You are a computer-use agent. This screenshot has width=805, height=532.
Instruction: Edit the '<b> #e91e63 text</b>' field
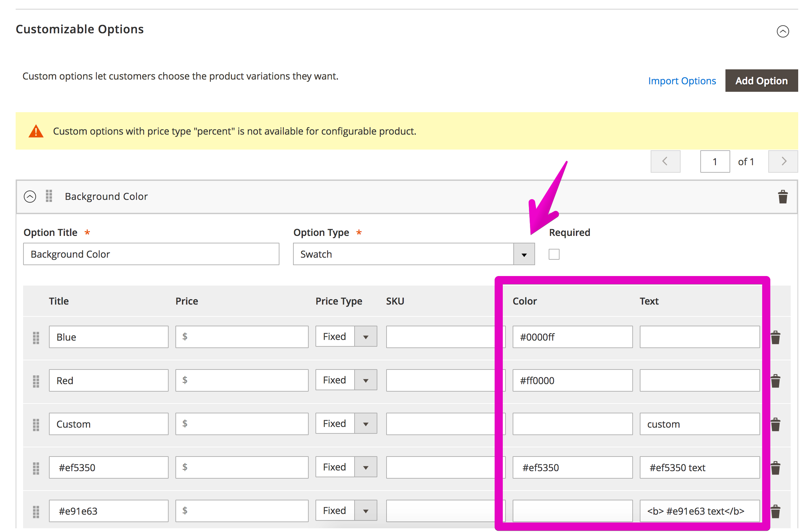click(x=700, y=511)
